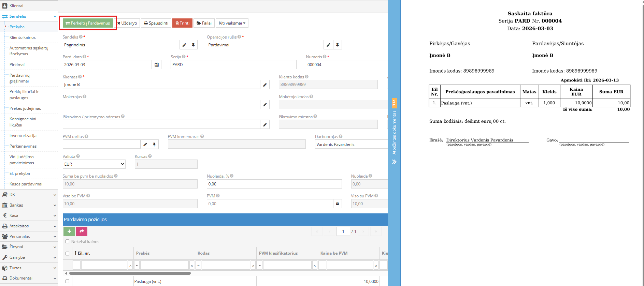
Task: Click the pencil icon next to Sandėlis field
Action: tap(184, 45)
